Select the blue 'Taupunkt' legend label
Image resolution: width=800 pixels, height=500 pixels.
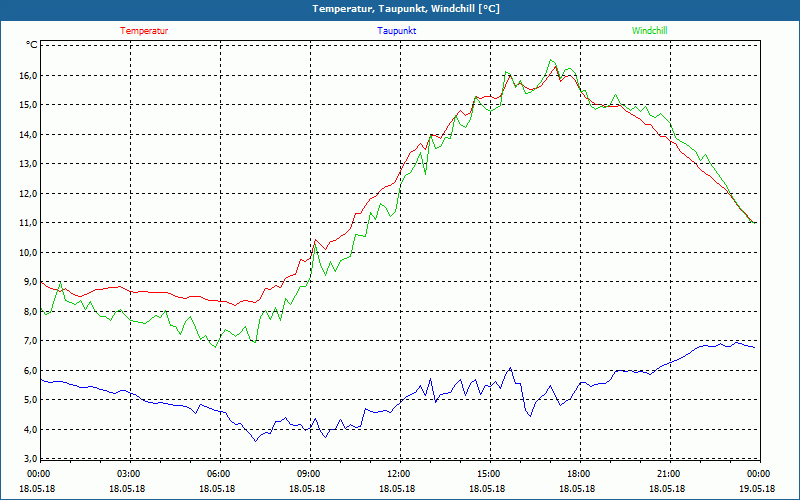point(397,31)
